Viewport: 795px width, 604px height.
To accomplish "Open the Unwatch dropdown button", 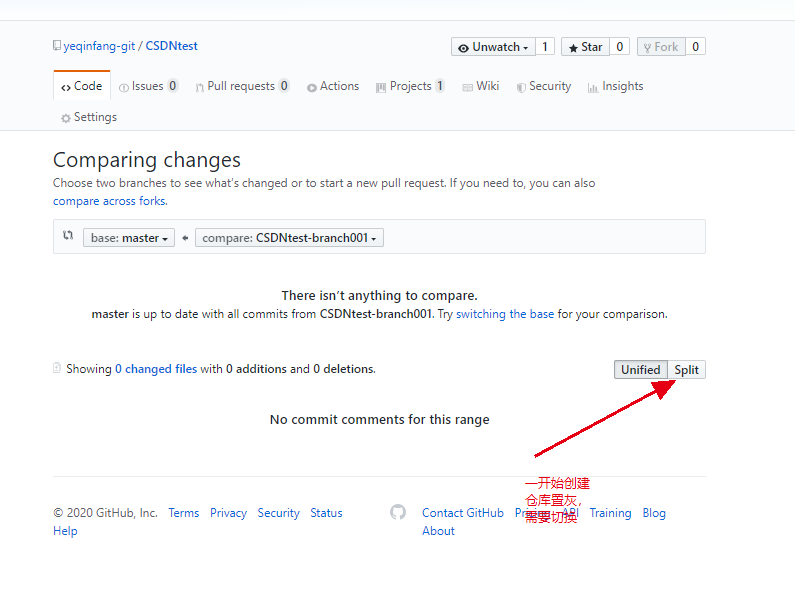I will (x=493, y=47).
